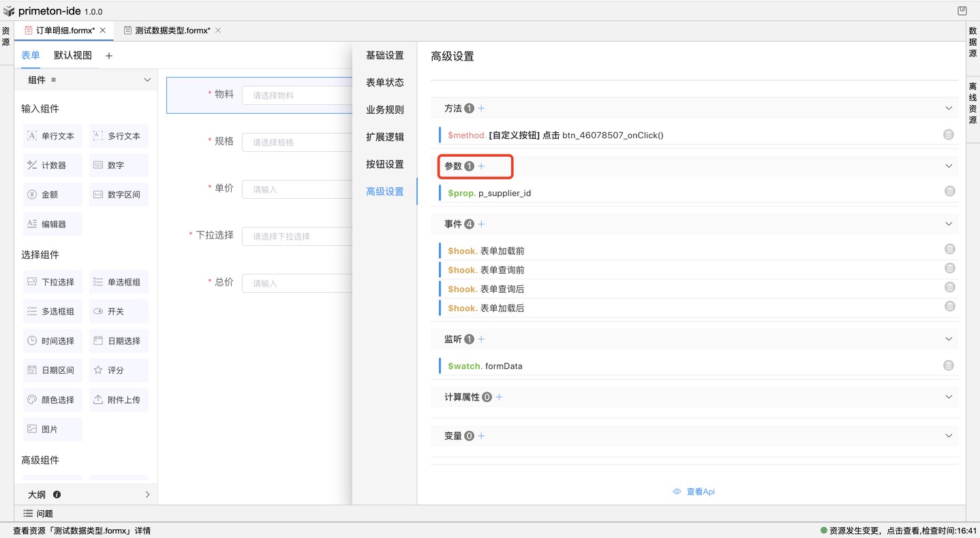The height and width of the screenshot is (538, 980).
Task: Click the 查看Api link
Action: tap(694, 492)
